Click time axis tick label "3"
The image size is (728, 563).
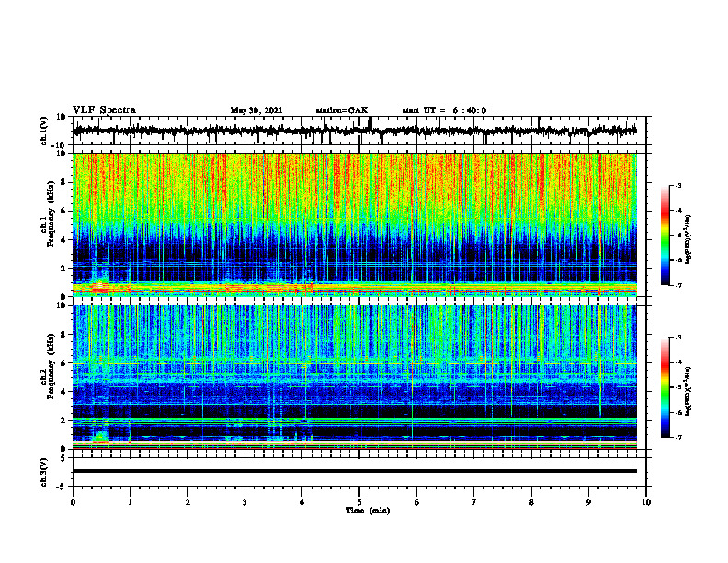click(x=245, y=502)
